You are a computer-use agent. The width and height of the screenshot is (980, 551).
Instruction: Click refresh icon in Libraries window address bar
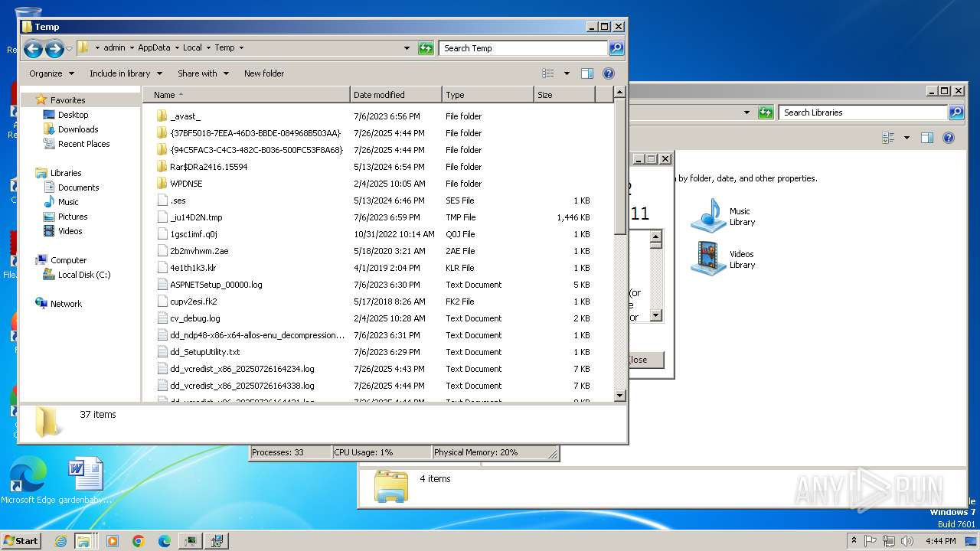(x=766, y=112)
